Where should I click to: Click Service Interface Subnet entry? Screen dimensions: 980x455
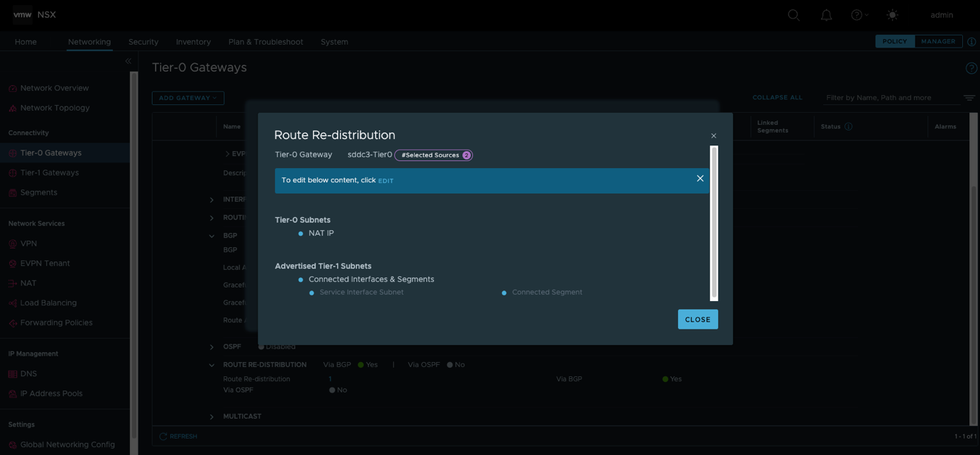pyautogui.click(x=361, y=292)
